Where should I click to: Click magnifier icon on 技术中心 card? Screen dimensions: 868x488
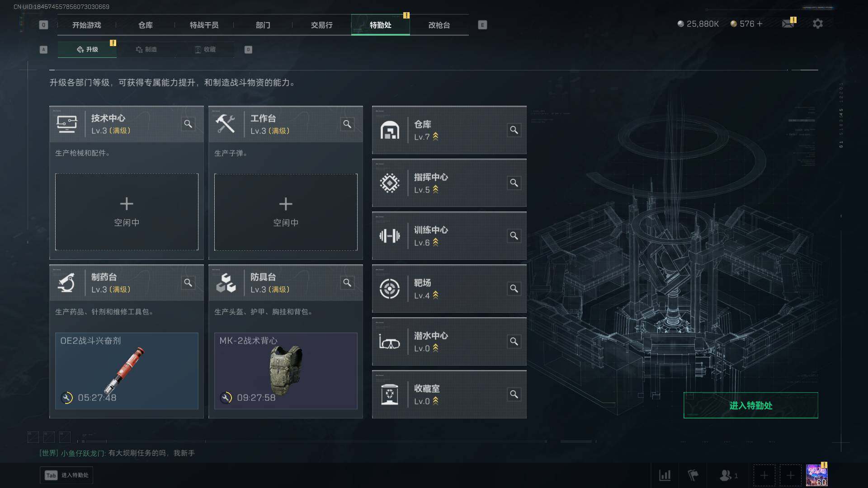pos(188,124)
